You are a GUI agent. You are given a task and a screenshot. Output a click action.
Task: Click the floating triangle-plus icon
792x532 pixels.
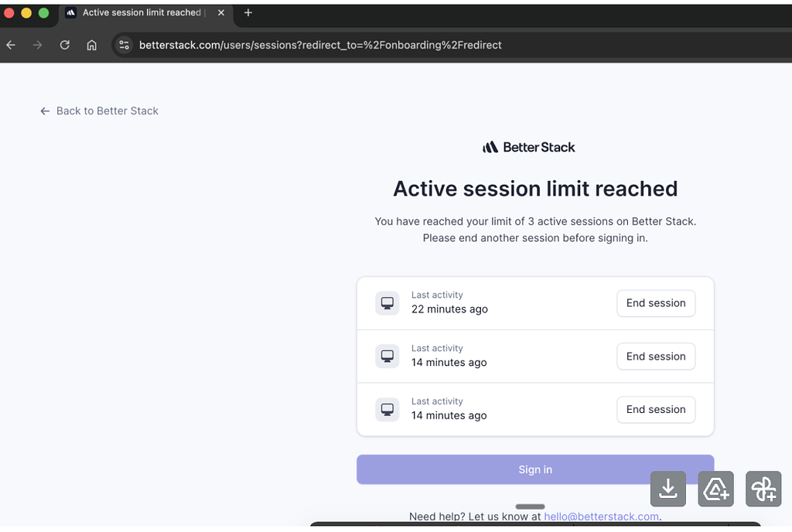click(715, 489)
